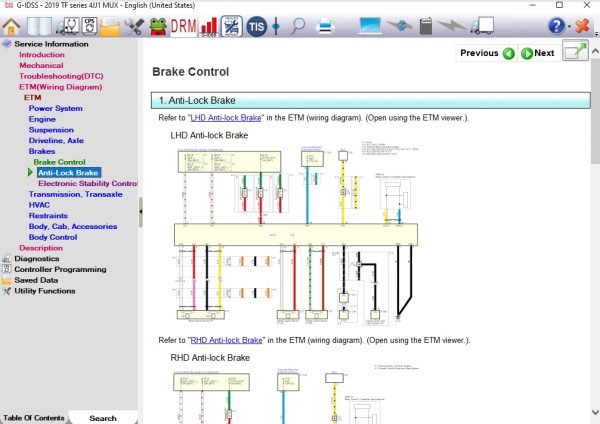600x424 pixels.
Task: Go to Previous page button
Action: (486, 53)
